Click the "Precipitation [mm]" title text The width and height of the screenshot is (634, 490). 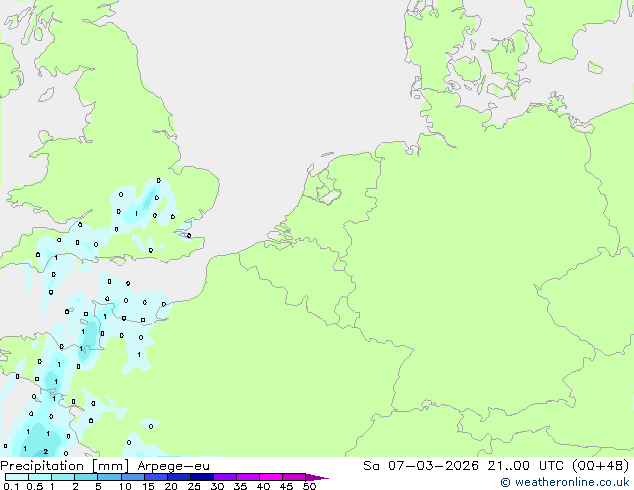(65, 466)
